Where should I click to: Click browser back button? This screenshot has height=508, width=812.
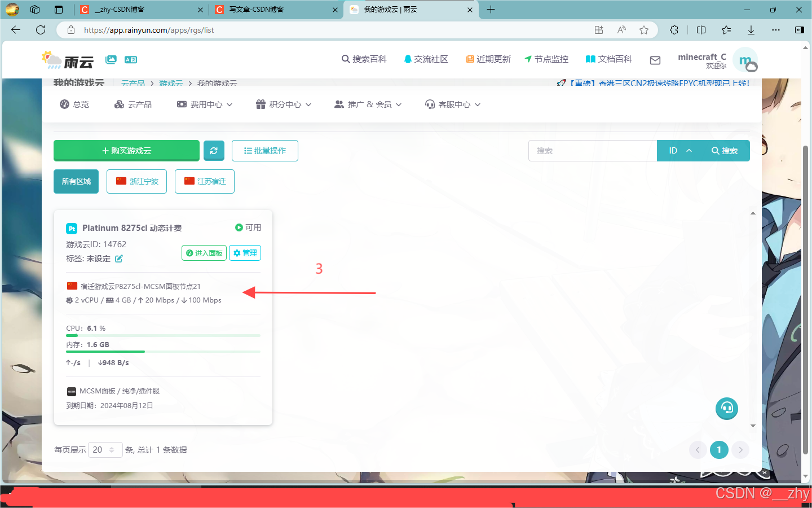tap(15, 30)
